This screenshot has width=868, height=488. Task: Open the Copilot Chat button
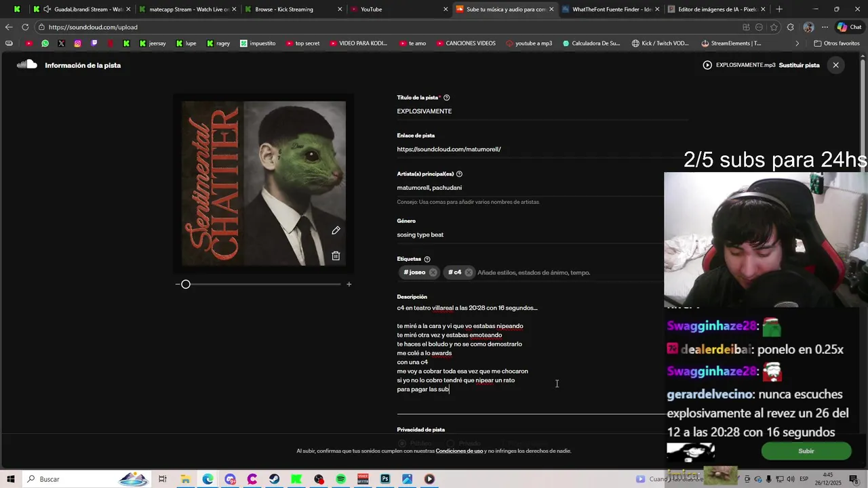tap(848, 27)
